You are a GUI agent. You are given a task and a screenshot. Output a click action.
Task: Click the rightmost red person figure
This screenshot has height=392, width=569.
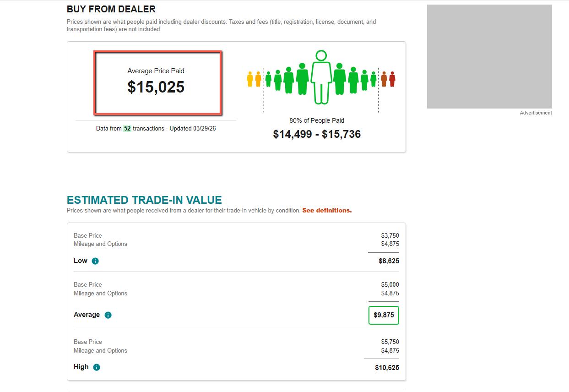click(392, 79)
